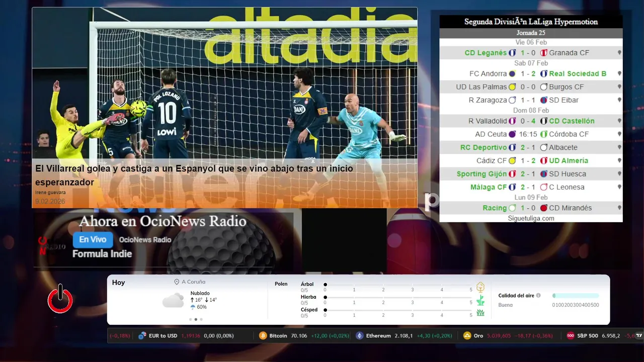
Task: Click the Ethereum ticker label
Action: pyautogui.click(x=378, y=335)
